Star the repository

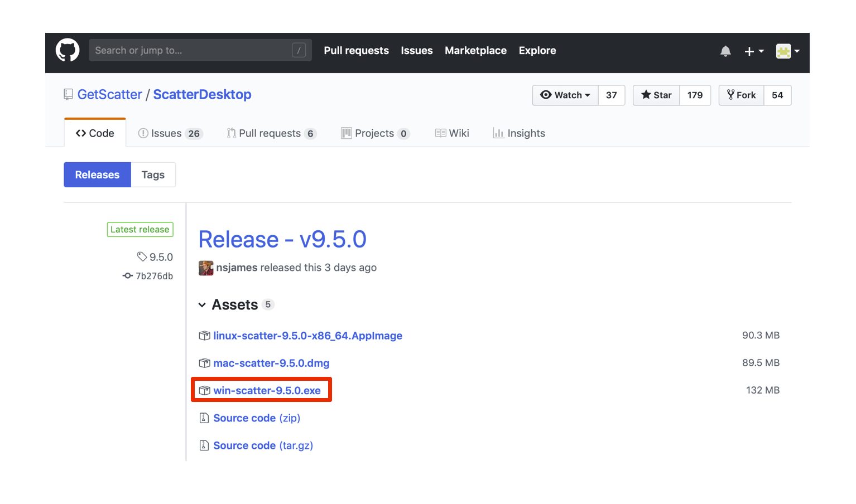point(656,95)
